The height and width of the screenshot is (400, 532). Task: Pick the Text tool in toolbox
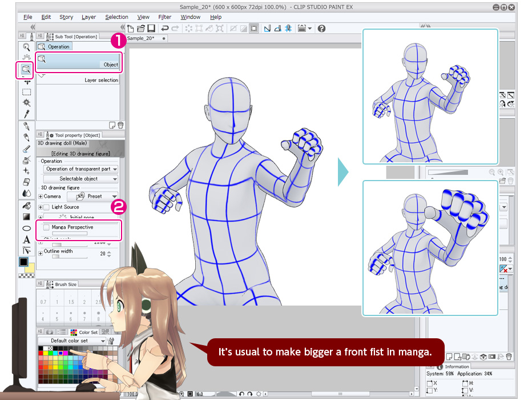click(26, 239)
